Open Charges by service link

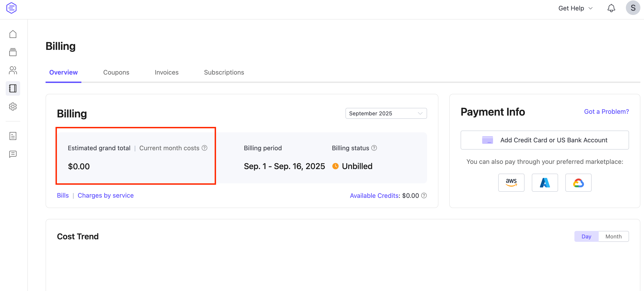(x=105, y=195)
